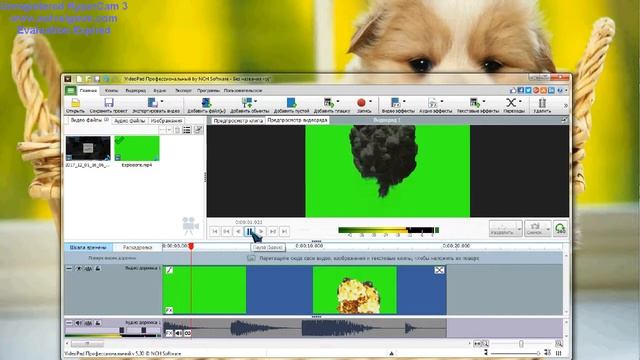Click the link icon on the audio clip
Image resolution: width=640 pixels, height=360 pixels.
(188, 333)
